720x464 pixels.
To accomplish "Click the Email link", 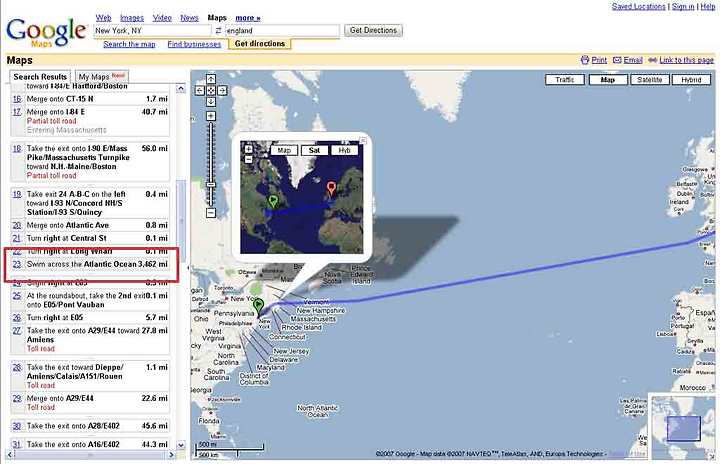I will pyautogui.click(x=633, y=60).
